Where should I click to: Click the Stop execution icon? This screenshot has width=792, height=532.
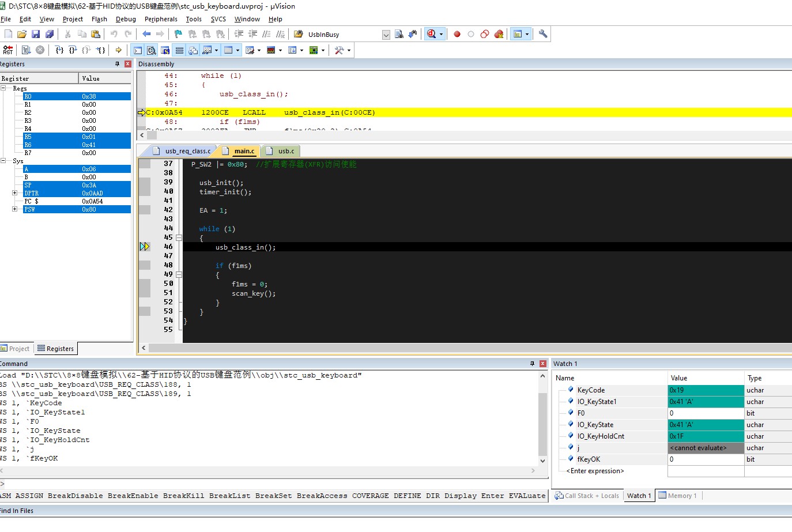[x=40, y=50]
